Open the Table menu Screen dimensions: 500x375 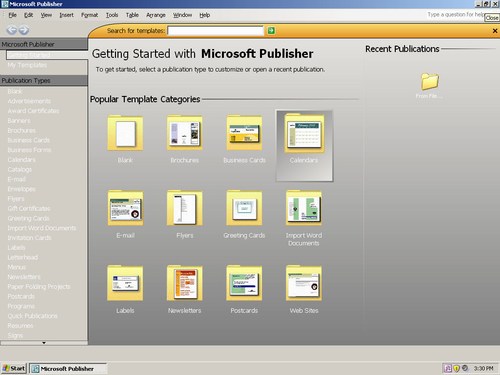coord(132,15)
